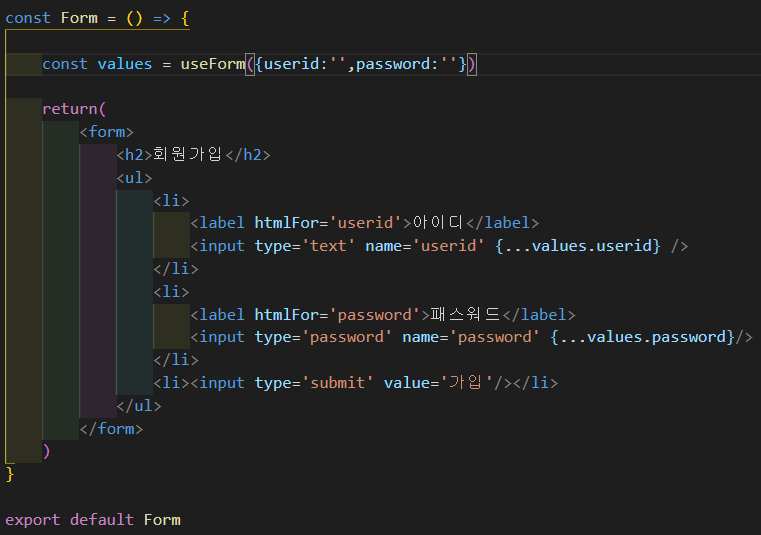Screen dimensions: 761x535
Task: Select the '가입' value string
Action: tap(466, 383)
